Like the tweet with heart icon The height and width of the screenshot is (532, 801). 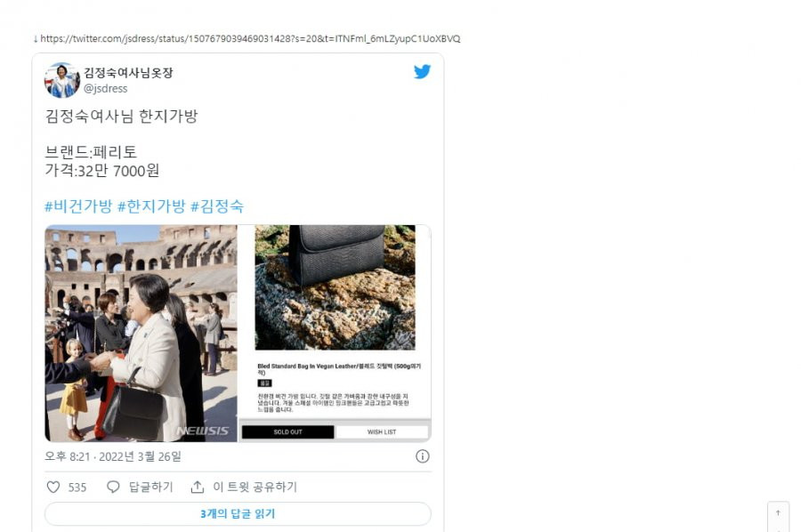53,487
